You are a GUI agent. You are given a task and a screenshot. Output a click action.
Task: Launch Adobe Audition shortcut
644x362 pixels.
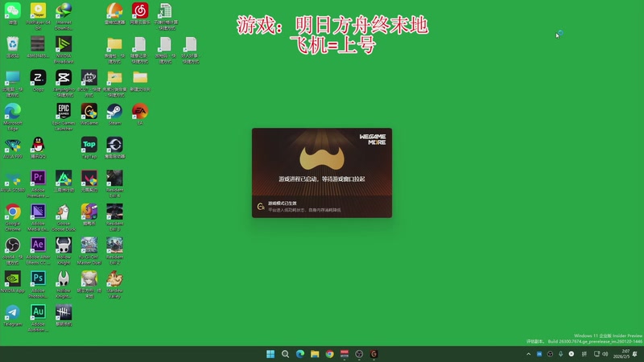(38, 319)
